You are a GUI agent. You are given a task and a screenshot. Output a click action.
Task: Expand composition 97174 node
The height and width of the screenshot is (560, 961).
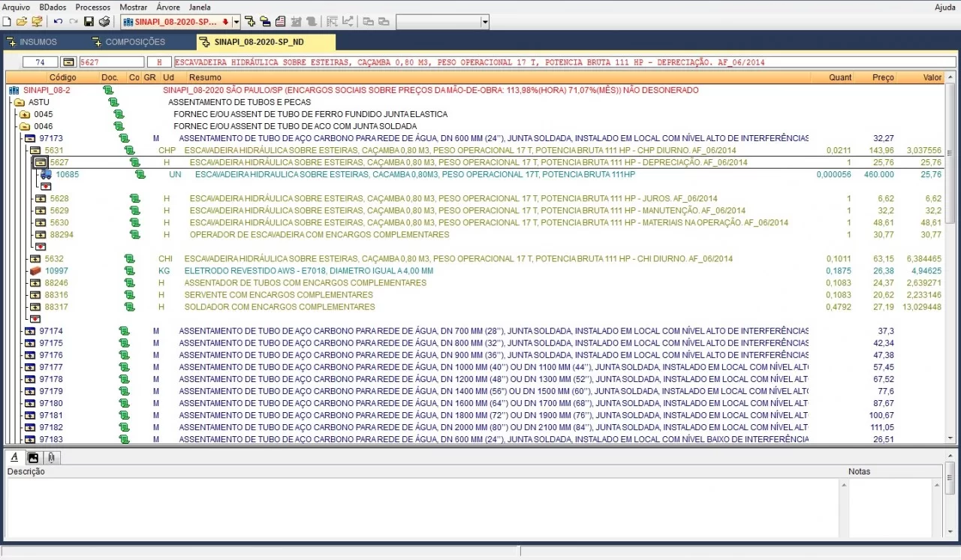coord(30,330)
